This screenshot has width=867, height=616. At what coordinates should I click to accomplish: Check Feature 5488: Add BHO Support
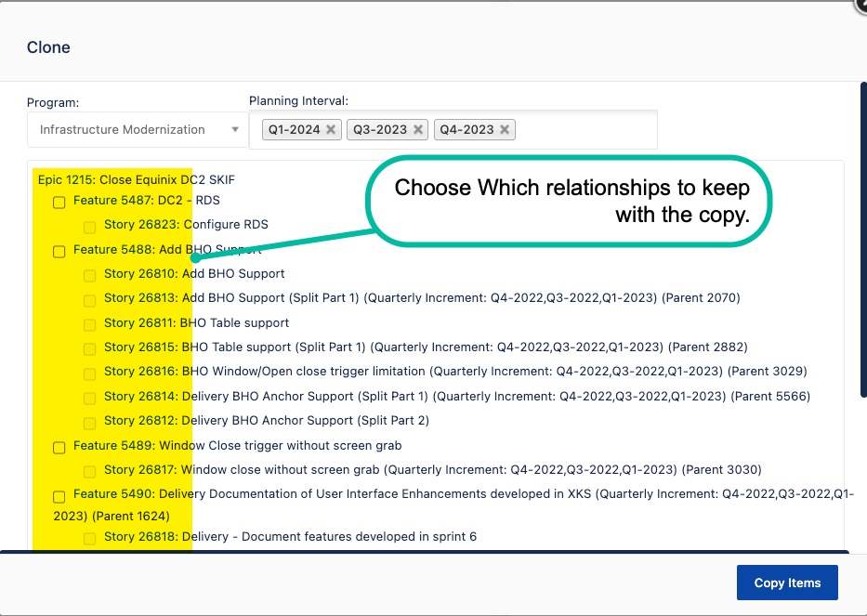pos(59,252)
